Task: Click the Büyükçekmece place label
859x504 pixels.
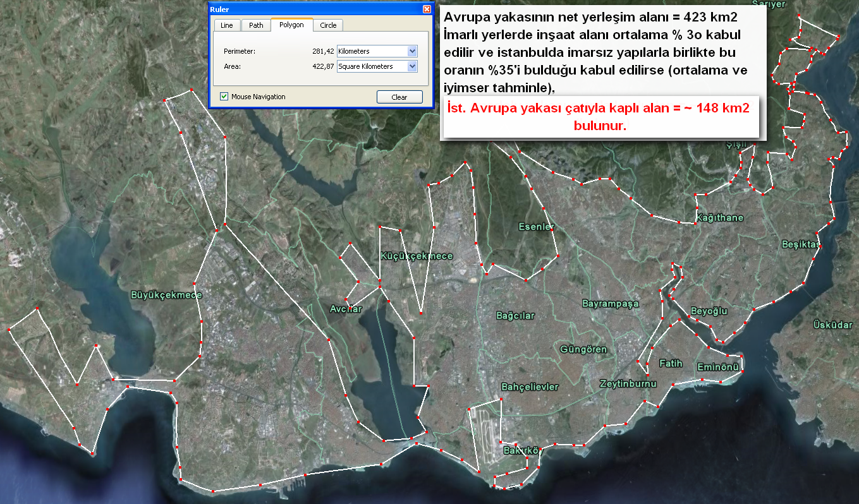Action: click(166, 295)
